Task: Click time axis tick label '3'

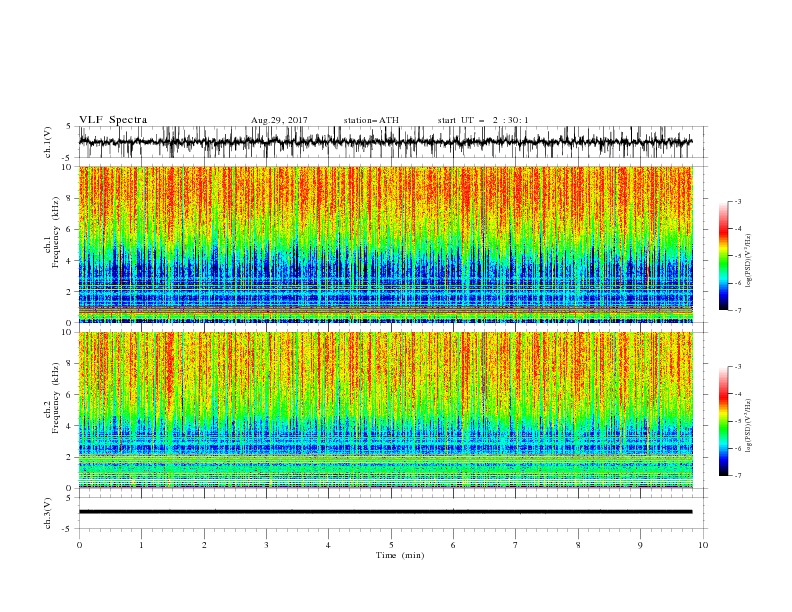Action: pos(266,545)
